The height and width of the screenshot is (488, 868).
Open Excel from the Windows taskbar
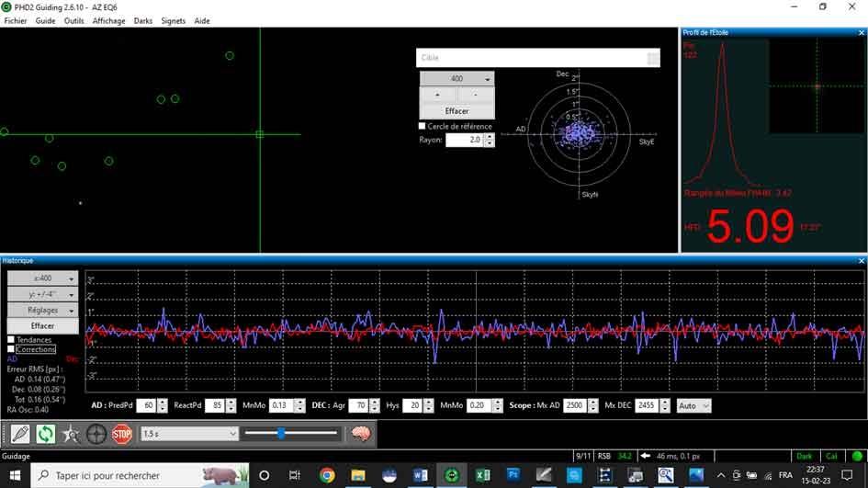pyautogui.click(x=480, y=475)
